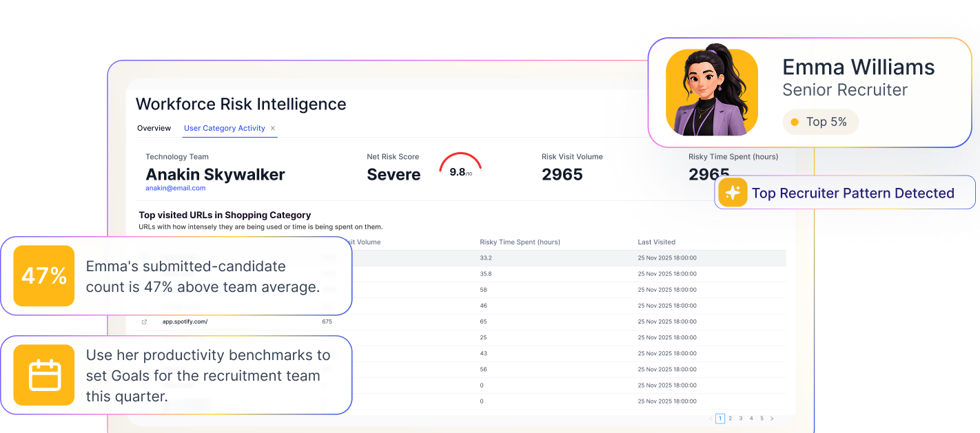Screen dimensions: 980x433
Task: Click the next page arrow in pagination
Action: (772, 419)
